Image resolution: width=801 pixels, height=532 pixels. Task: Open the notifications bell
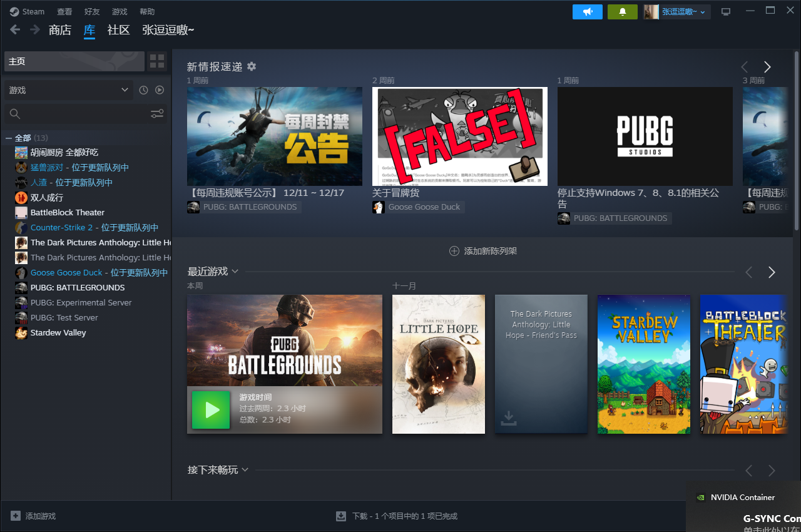point(623,12)
